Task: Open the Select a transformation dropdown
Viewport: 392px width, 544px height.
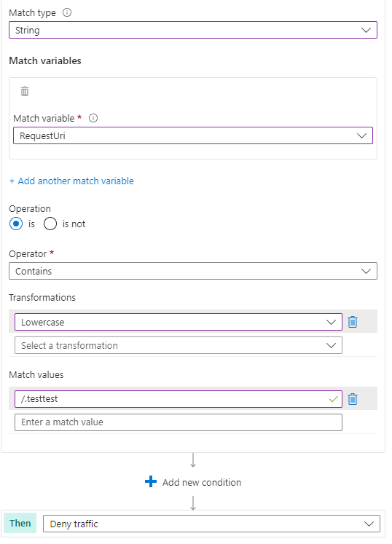Action: point(179,345)
